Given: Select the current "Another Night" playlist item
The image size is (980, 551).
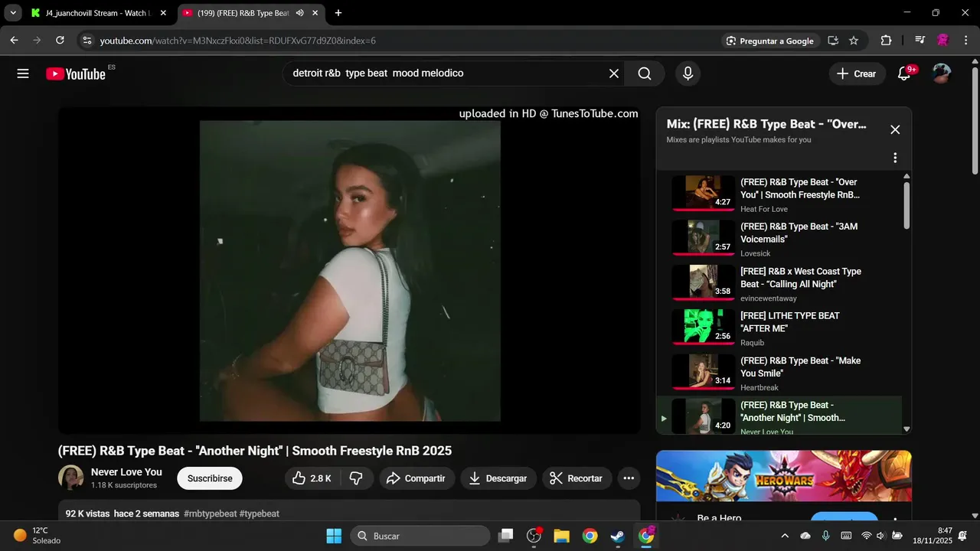Looking at the screenshot, I should tap(779, 416).
